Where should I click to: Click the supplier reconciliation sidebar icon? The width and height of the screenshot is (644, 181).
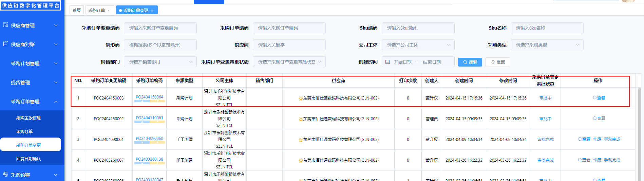click(x=6, y=44)
